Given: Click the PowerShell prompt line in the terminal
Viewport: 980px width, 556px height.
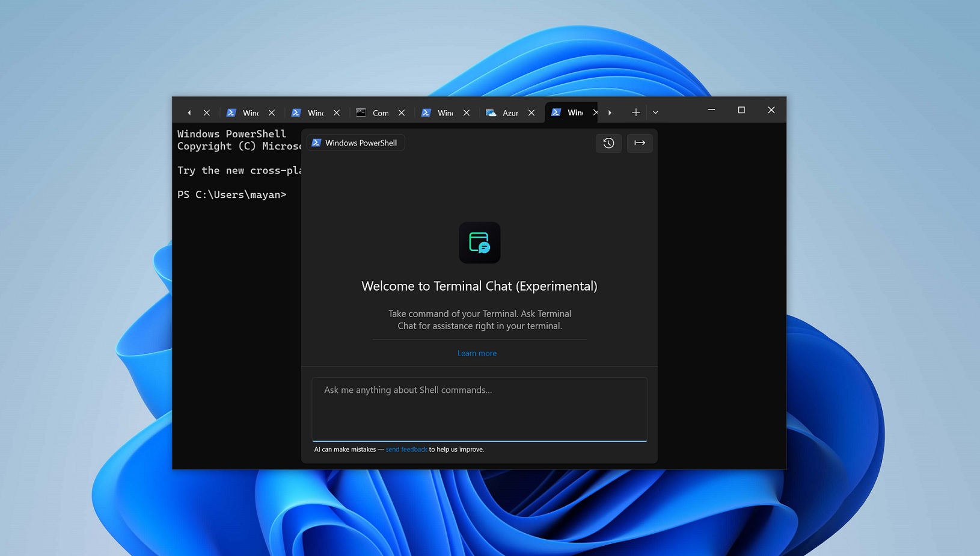Looking at the screenshot, I should click(232, 194).
